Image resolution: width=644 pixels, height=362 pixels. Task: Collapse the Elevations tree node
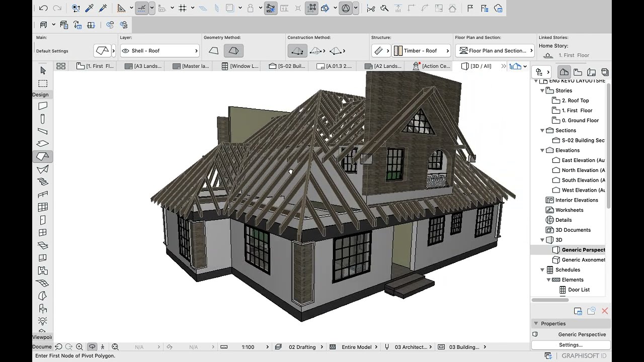542,150
